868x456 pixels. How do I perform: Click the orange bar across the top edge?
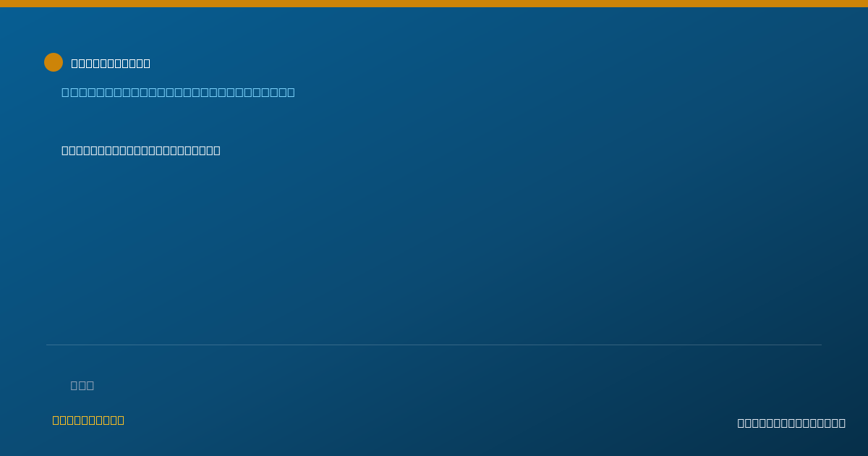[434, 4]
